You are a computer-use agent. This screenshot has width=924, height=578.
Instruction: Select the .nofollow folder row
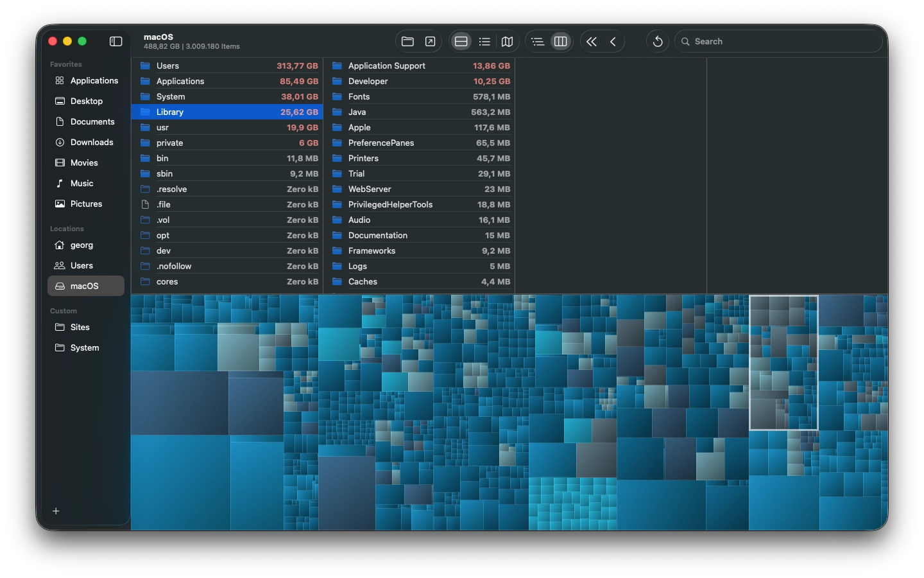pyautogui.click(x=227, y=266)
